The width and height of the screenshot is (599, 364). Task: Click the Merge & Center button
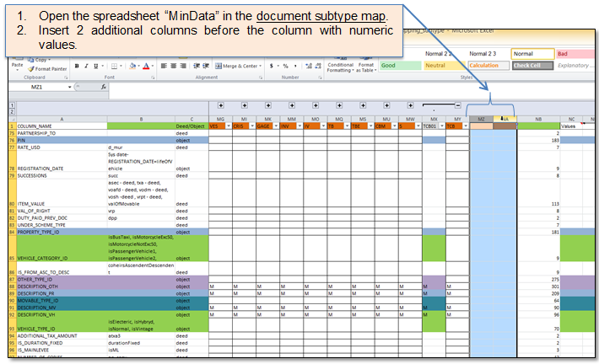click(x=236, y=66)
